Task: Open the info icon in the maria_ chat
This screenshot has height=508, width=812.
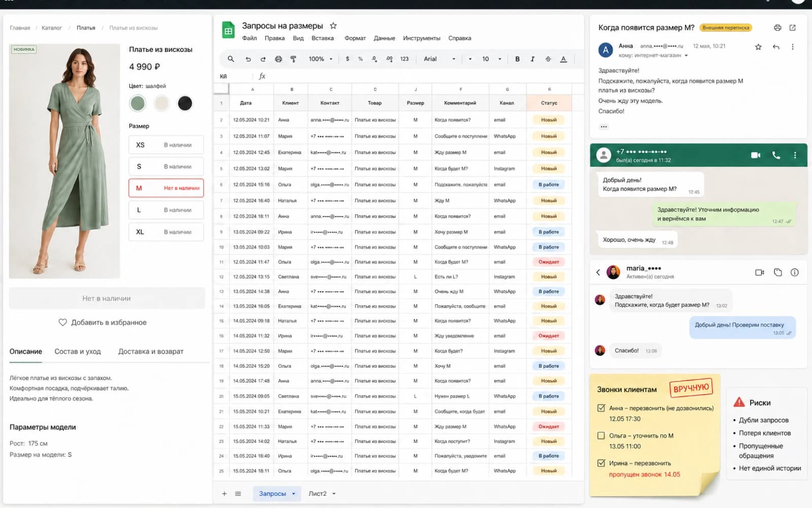Action: pyautogui.click(x=795, y=272)
